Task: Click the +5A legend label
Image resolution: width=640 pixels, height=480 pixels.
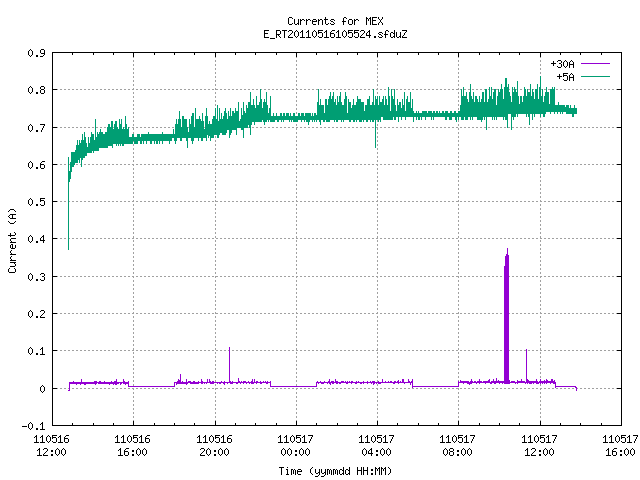Action: point(565,77)
